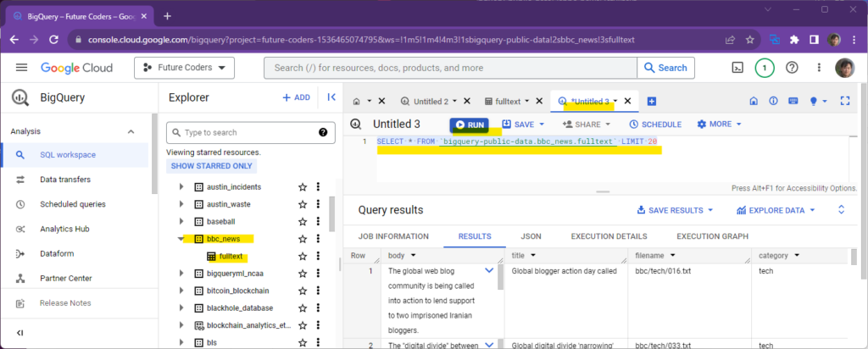Expand the body cell in row 1
Image resolution: width=868 pixels, height=349 pixels.
tap(489, 270)
